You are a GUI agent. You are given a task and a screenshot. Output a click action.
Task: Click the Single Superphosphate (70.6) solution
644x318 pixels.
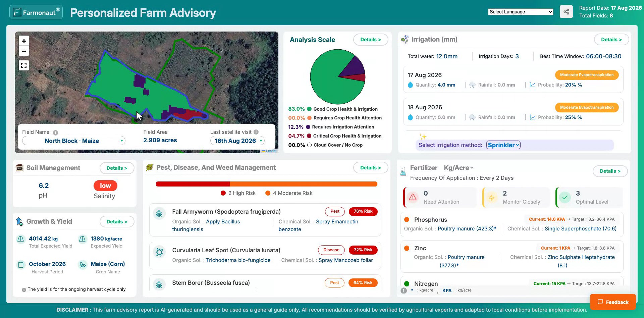pos(581,229)
